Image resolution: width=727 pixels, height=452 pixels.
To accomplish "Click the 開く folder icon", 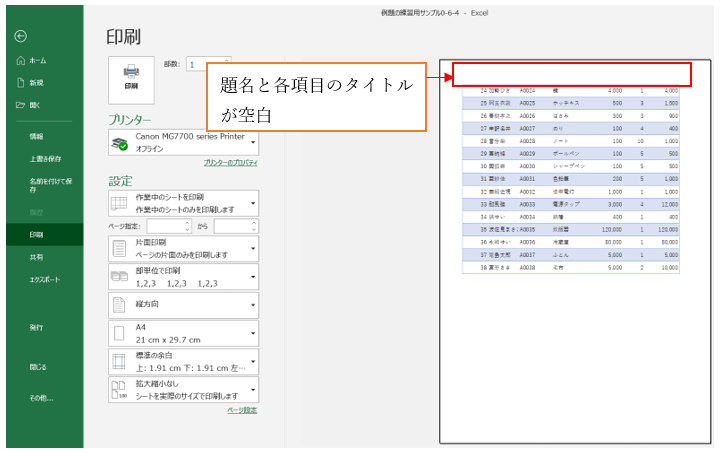I will click(21, 104).
